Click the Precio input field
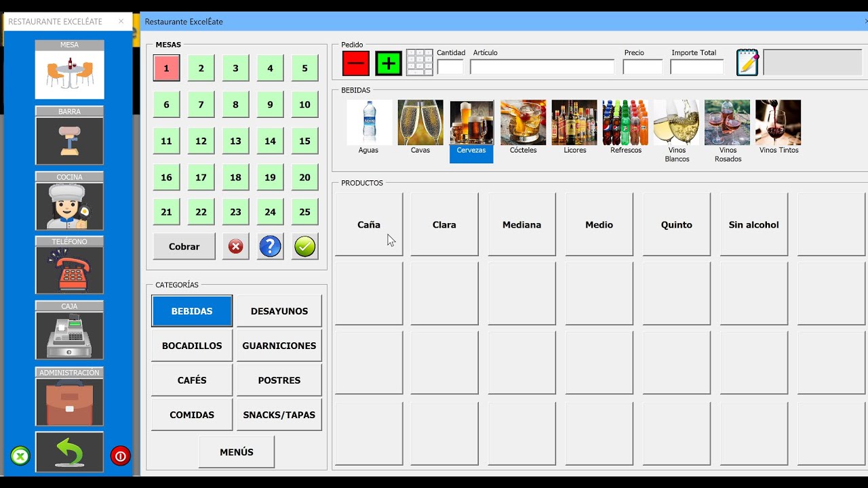 643,66
